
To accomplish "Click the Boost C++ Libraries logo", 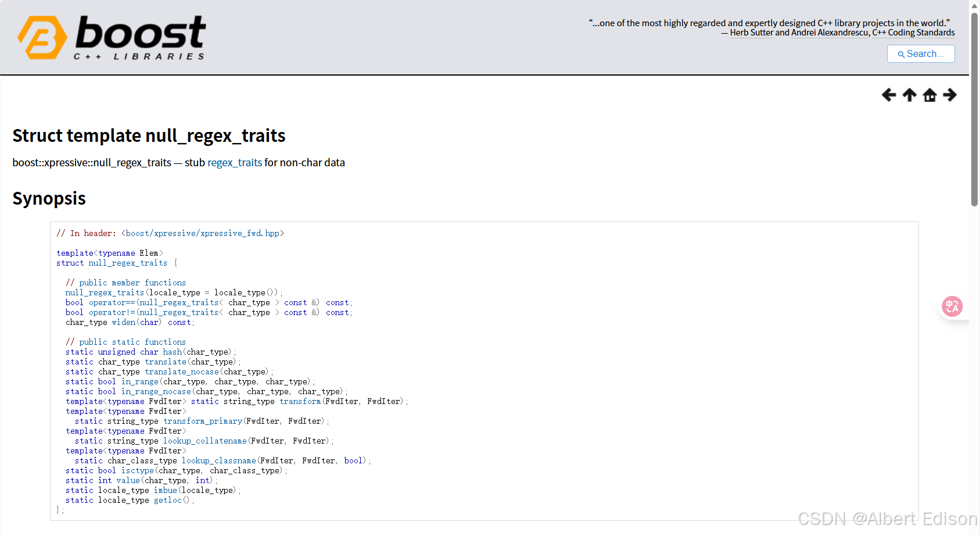I will point(112,38).
